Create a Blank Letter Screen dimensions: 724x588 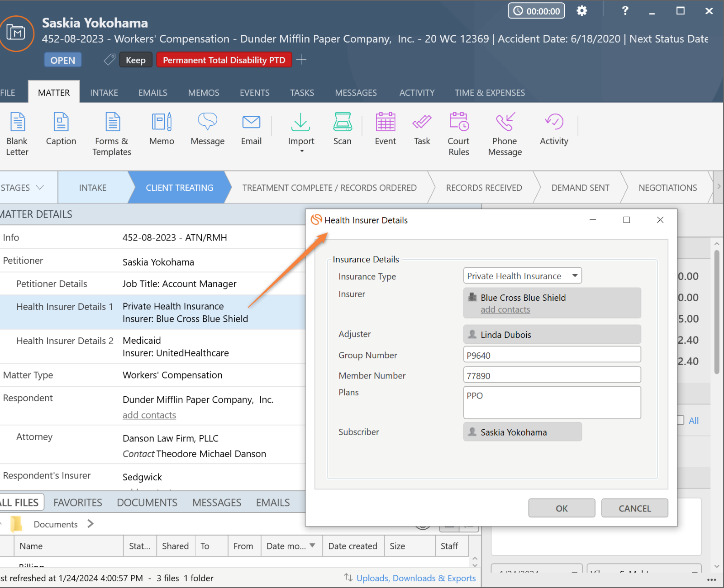coord(17,134)
